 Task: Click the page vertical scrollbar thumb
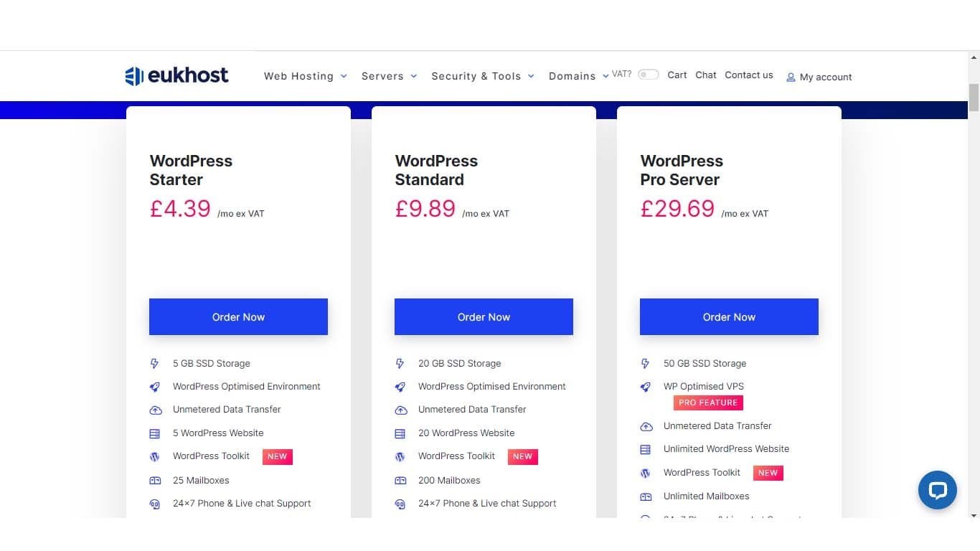[x=974, y=98]
